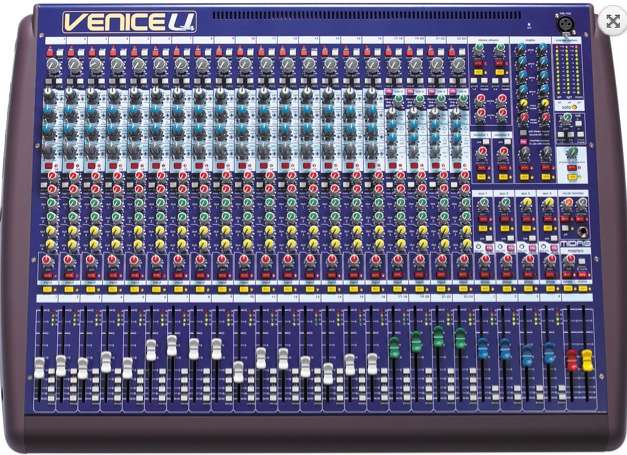Turn the aux 4 master yellow knob

pos(547,203)
